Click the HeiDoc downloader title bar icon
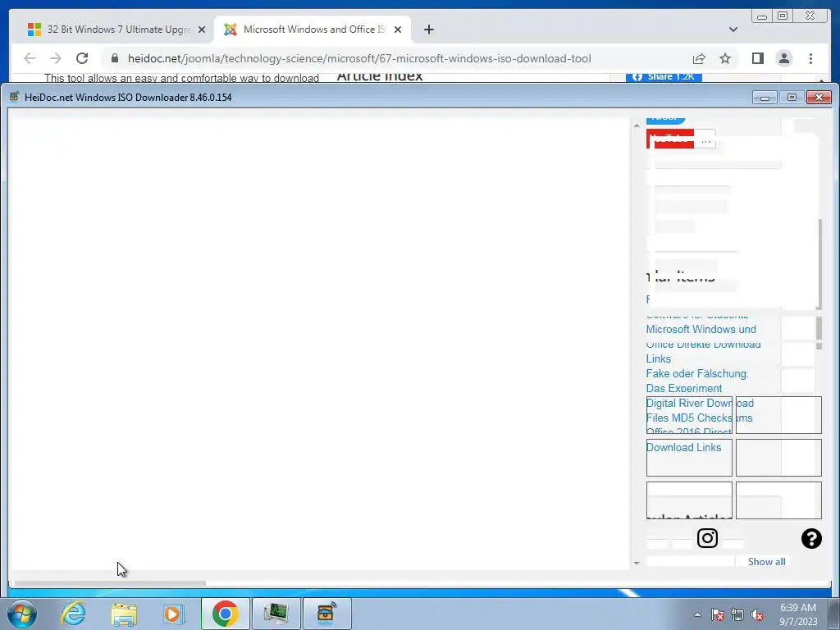 [15, 97]
